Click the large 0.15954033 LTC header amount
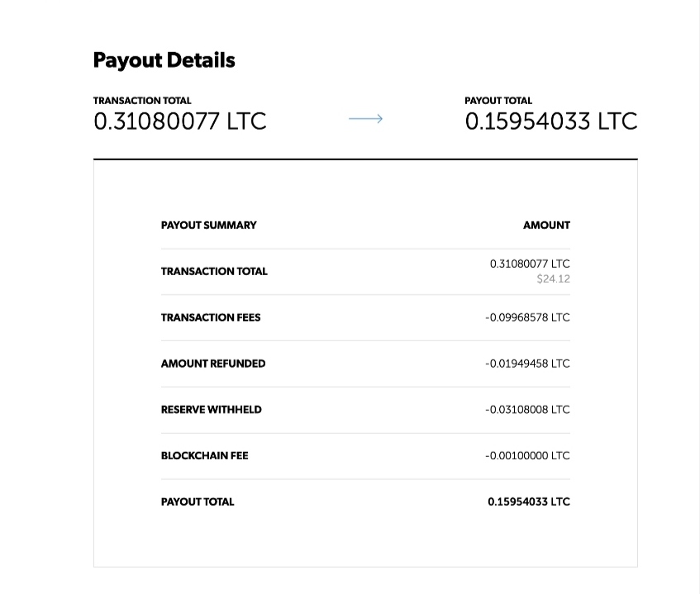Screen dimensions: 700x594 click(x=550, y=121)
